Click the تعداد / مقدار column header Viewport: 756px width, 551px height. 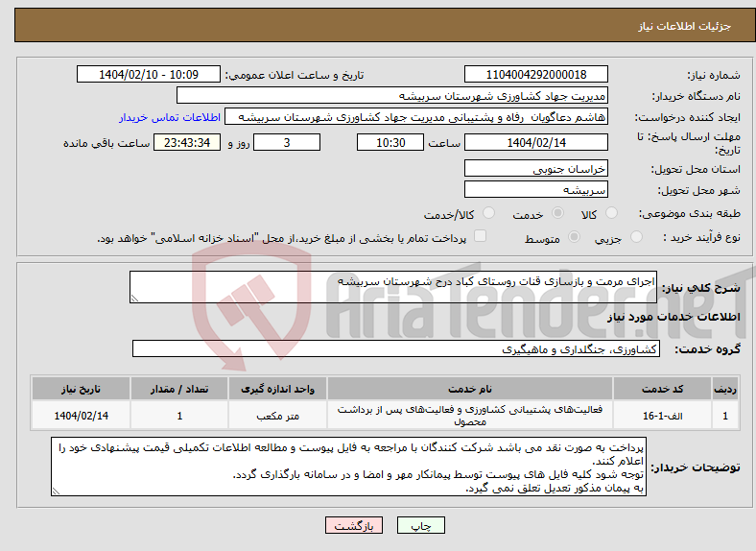coord(179,389)
